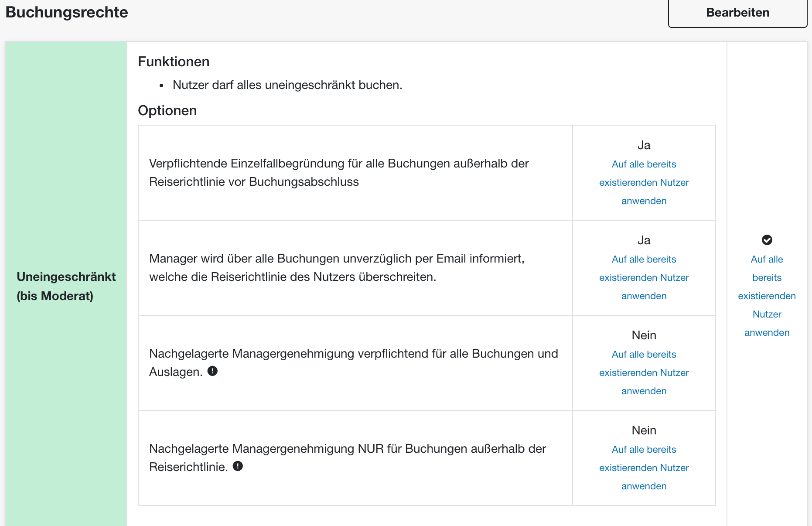The image size is (812, 526).
Task: Click the Bearbeiten button
Action: 737,13
